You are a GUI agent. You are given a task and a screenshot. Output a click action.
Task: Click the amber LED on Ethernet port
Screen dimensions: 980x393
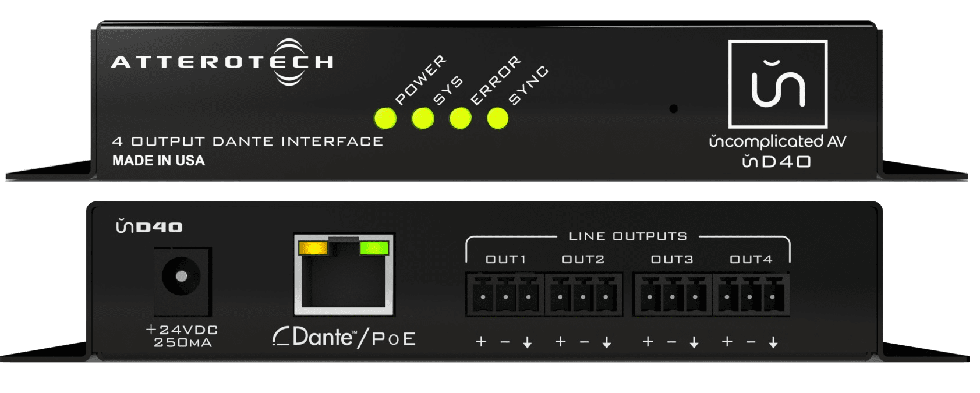point(313,249)
